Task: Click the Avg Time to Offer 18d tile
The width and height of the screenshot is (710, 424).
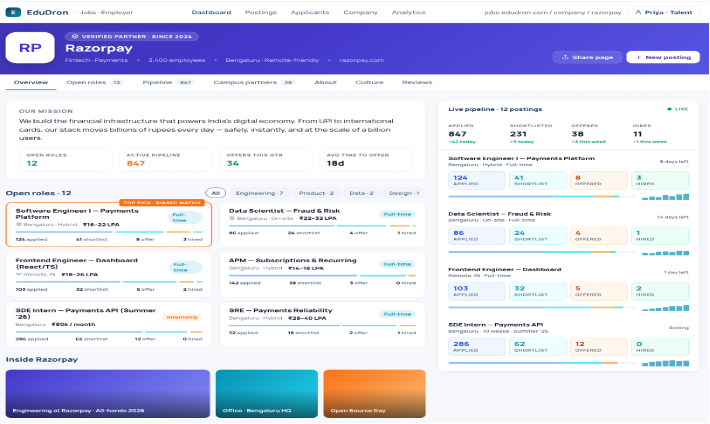Action: 366,160
